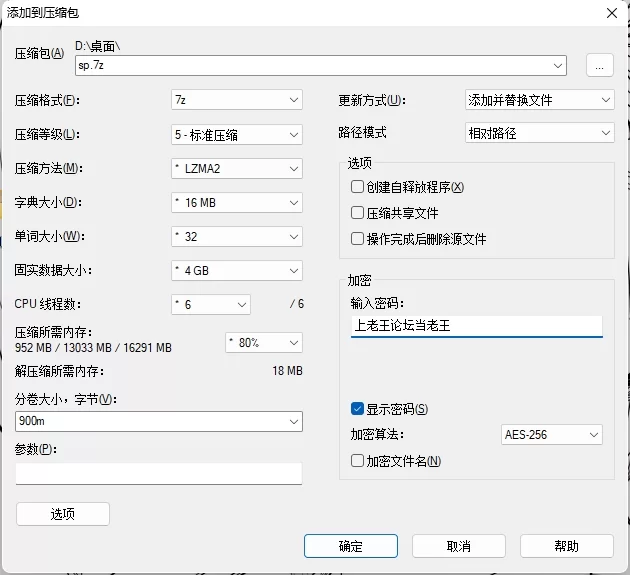Uncheck the show password checkbox

click(357, 408)
